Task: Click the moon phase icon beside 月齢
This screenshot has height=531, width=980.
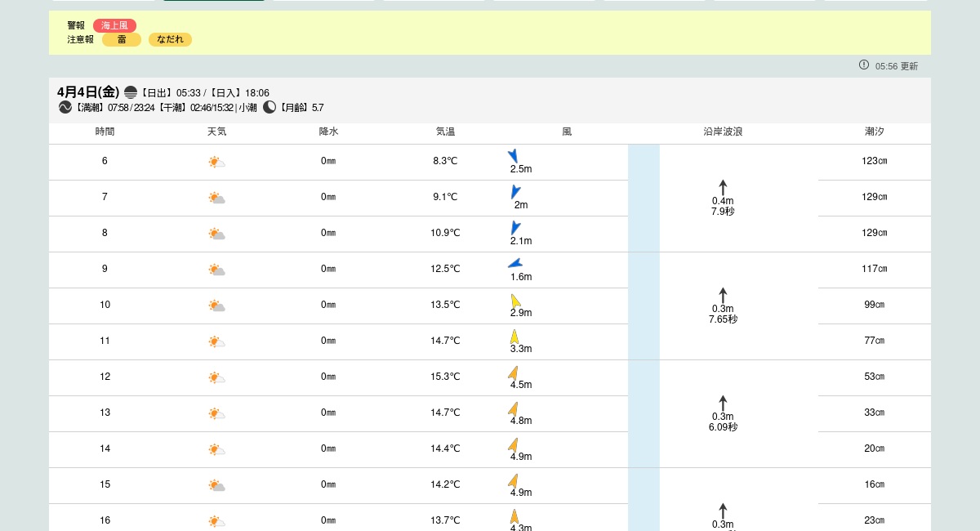Action: pyautogui.click(x=269, y=107)
